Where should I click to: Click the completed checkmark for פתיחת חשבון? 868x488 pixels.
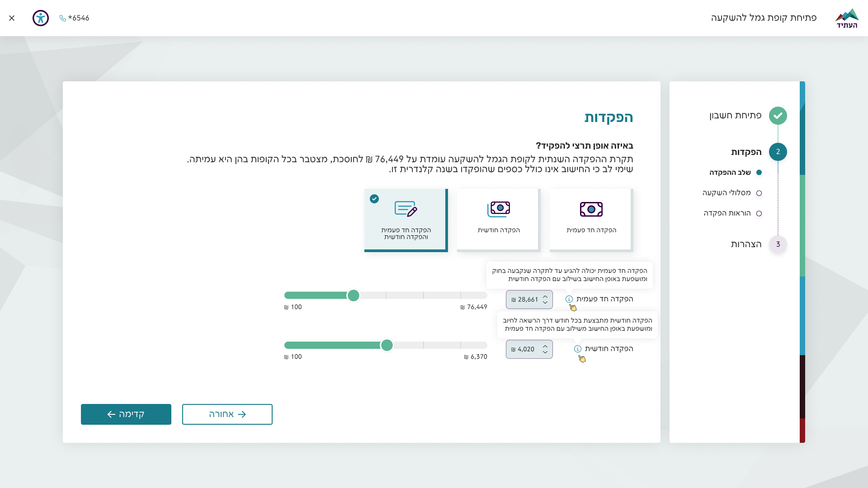tap(778, 116)
